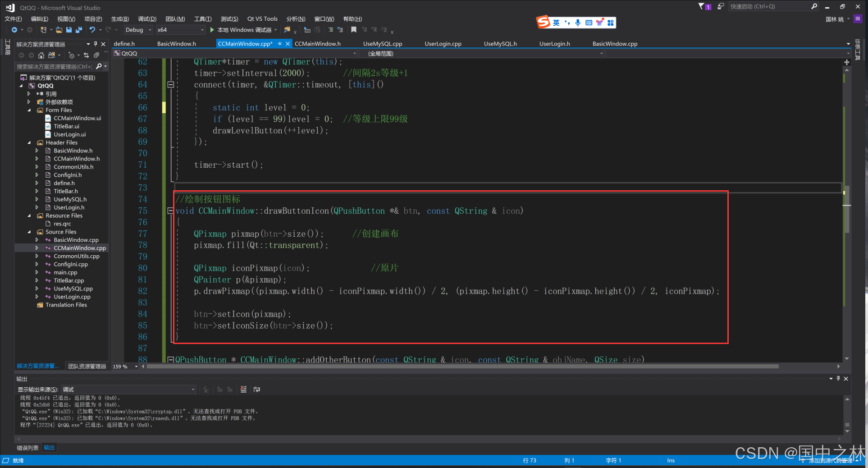Click the Undo arrow in the toolbar
The width and height of the screenshot is (868, 468).
92,30
